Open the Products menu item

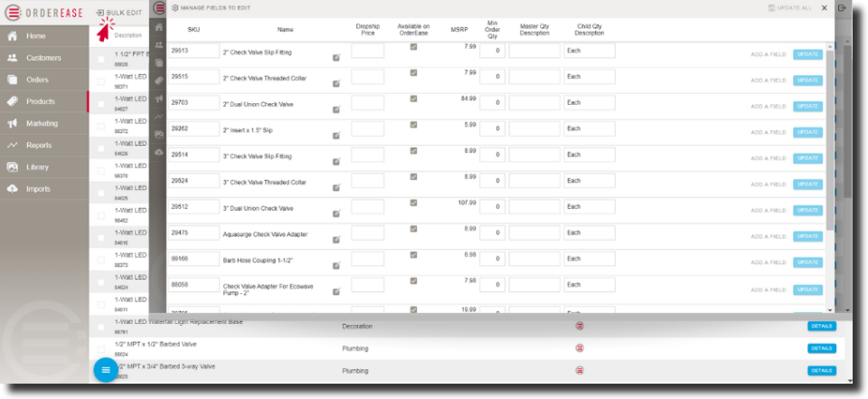click(x=41, y=101)
